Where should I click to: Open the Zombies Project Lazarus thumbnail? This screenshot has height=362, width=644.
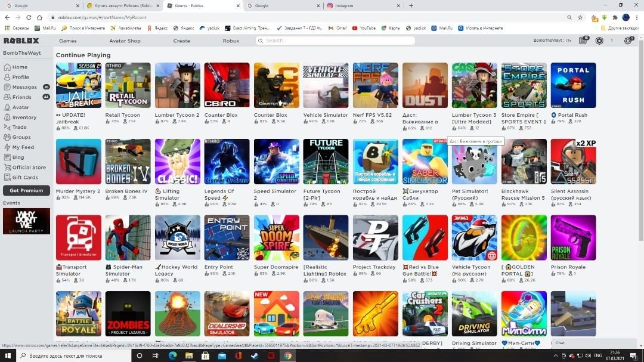(128, 314)
